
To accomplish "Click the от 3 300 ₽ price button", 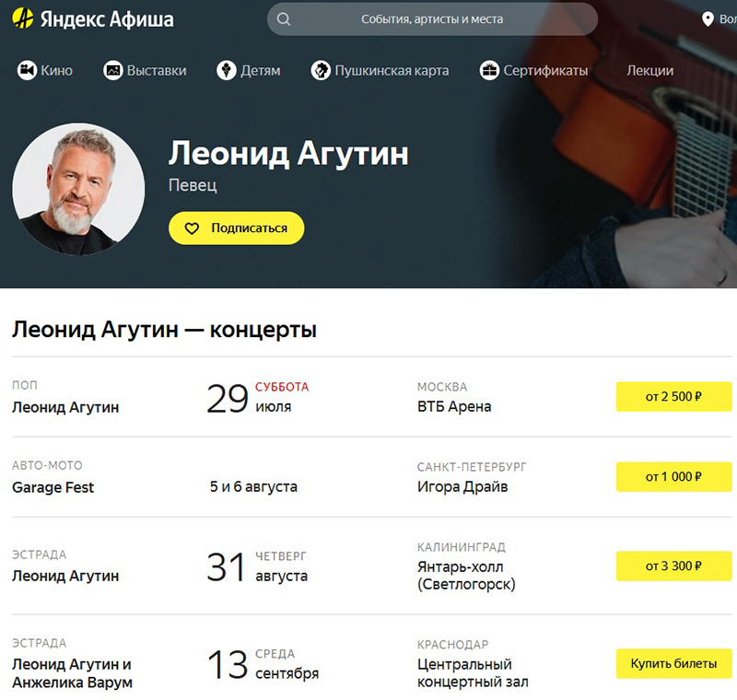I will point(673,566).
